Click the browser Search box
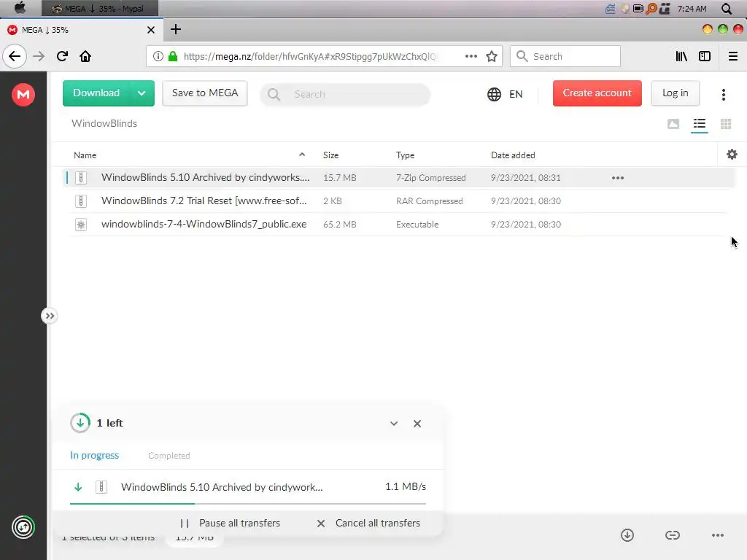The image size is (747, 560). tap(565, 56)
